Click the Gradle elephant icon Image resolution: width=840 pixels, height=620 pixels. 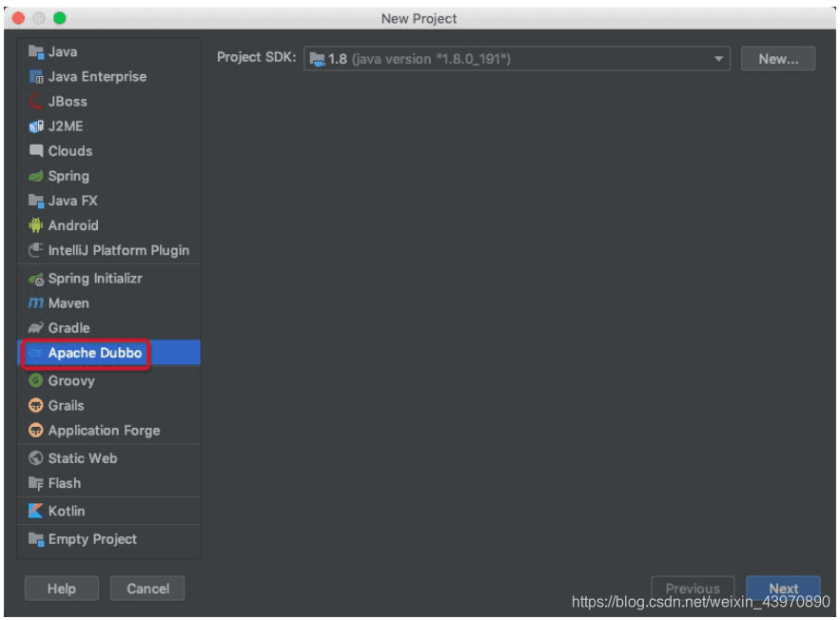[x=36, y=328]
